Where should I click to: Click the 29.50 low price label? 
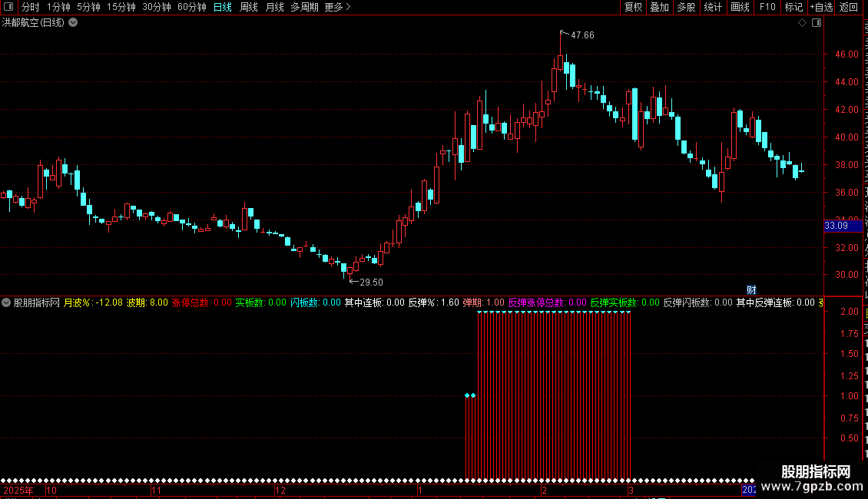[372, 283]
